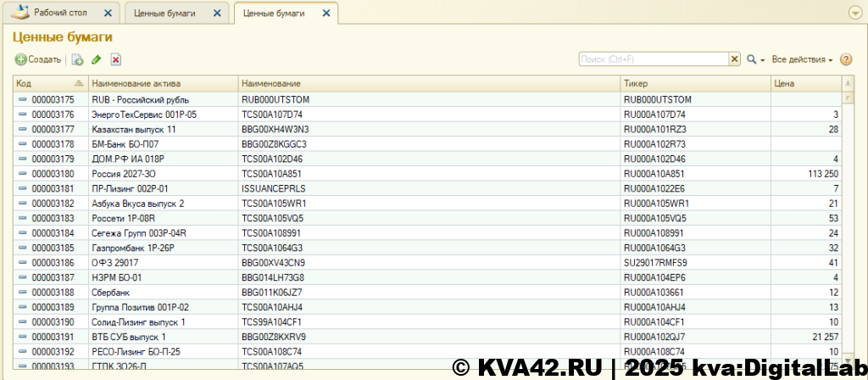The image size is (868, 380).
Task: Click the green pencil edit icon
Action: (x=97, y=59)
